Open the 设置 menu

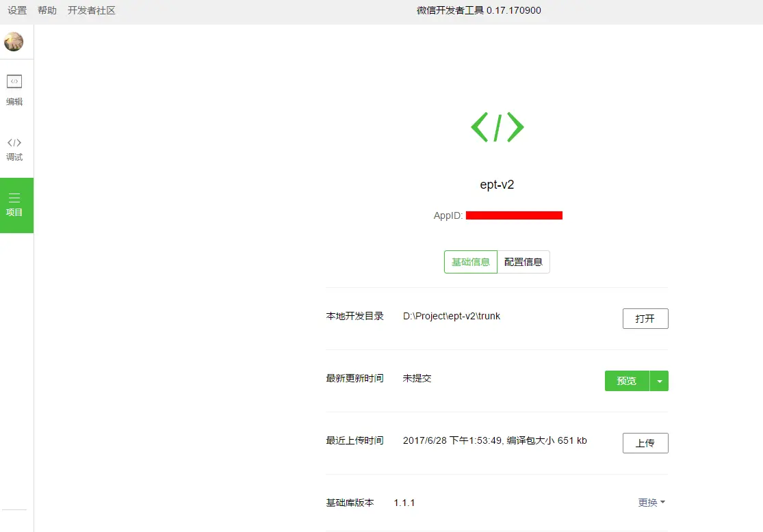tap(17, 10)
